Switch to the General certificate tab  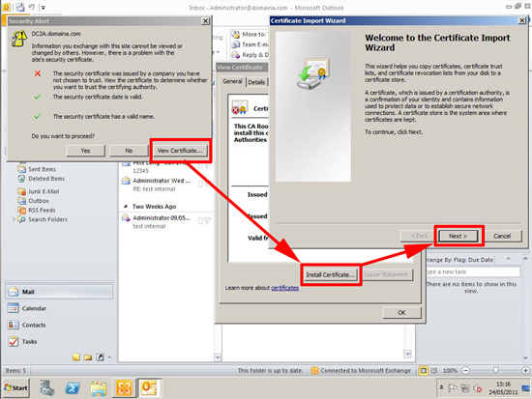(x=232, y=81)
